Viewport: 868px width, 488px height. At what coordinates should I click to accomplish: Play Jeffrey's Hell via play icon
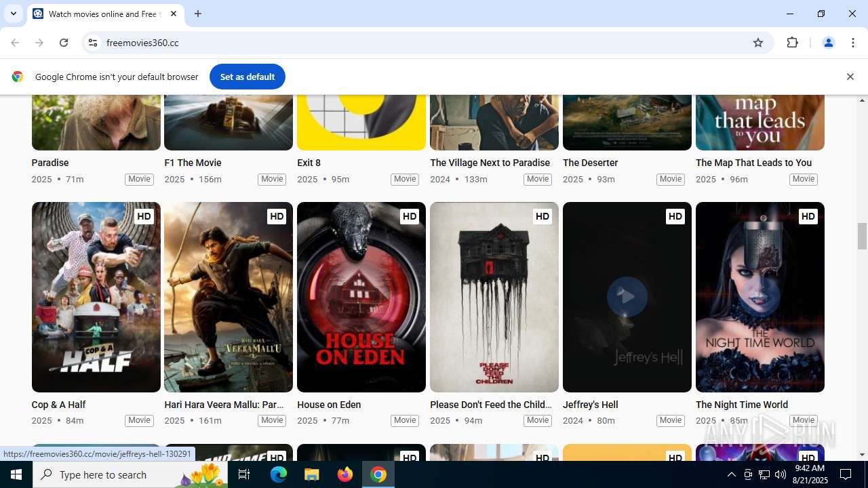click(x=627, y=296)
